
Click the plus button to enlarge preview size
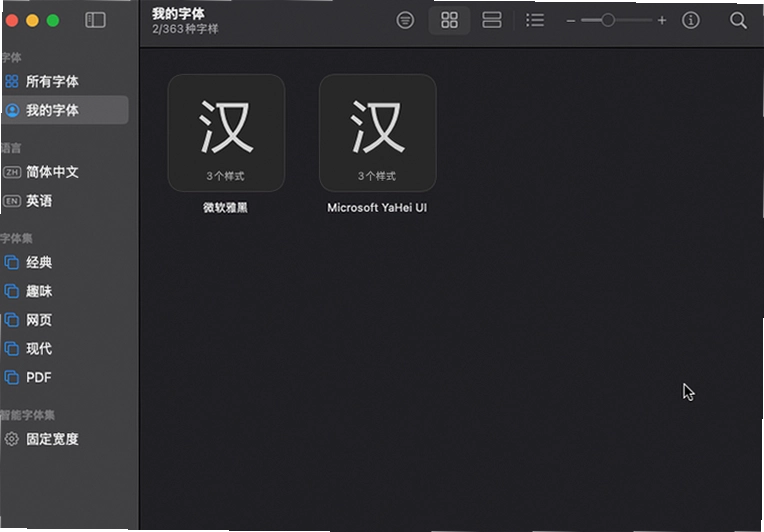(661, 20)
